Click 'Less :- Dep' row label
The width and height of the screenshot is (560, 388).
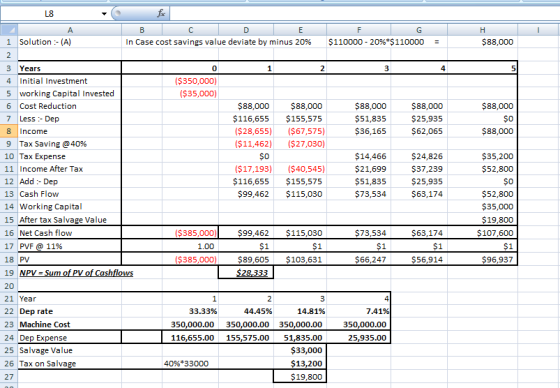pyautogui.click(x=39, y=119)
